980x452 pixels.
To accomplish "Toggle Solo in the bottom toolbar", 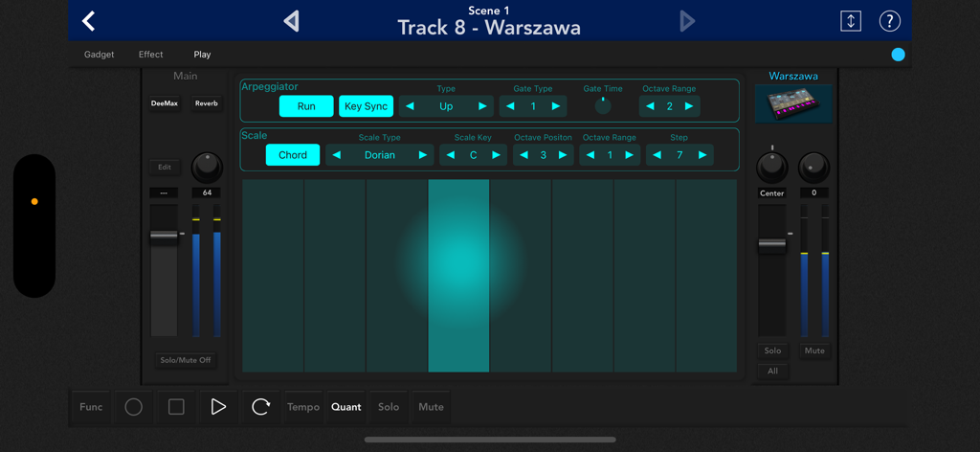I will pos(389,407).
